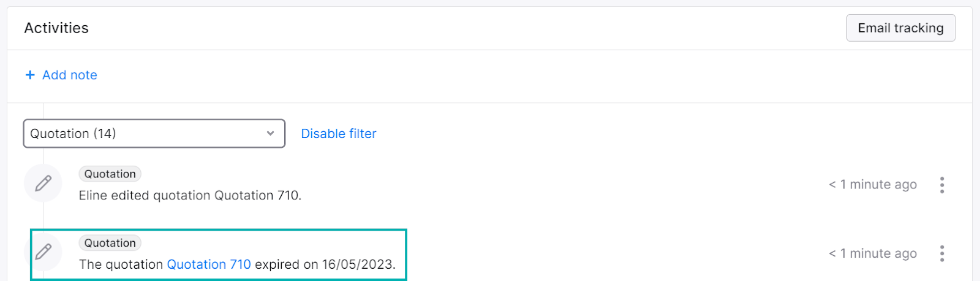Click Quotation tag on Eline's edit activity
Viewport: 980px width, 281px height.
110,174
